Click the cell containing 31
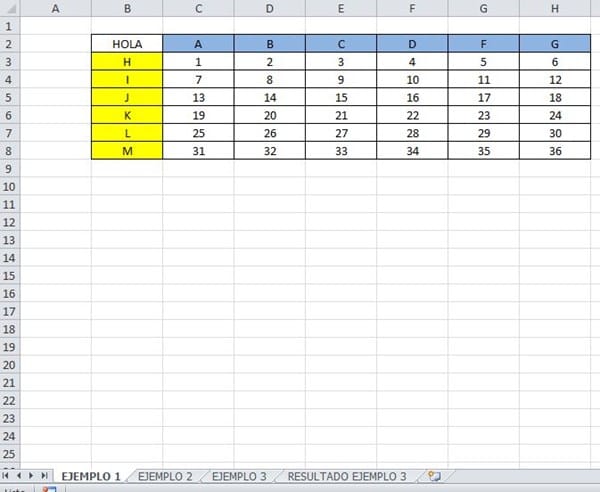Viewport: 600px width, 492px height. (198, 151)
